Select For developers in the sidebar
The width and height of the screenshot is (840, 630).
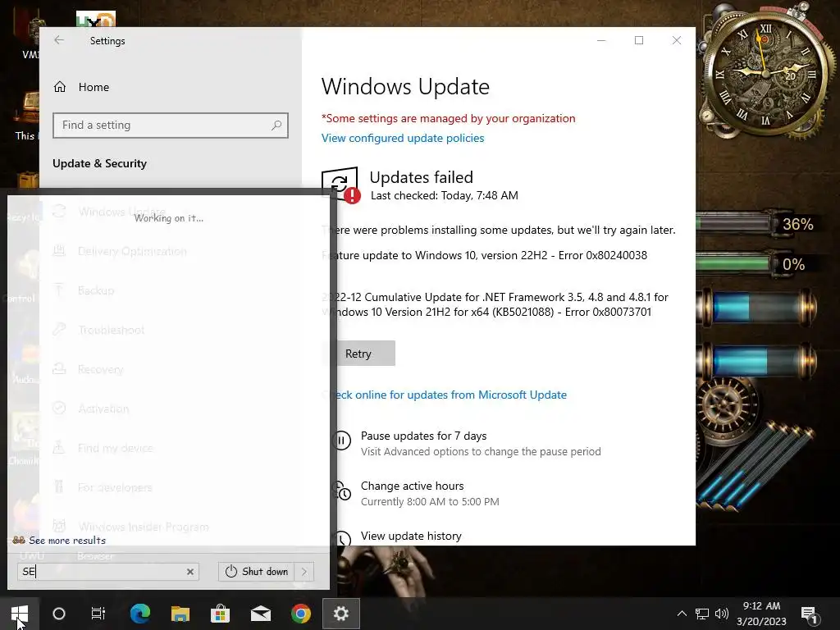(115, 487)
